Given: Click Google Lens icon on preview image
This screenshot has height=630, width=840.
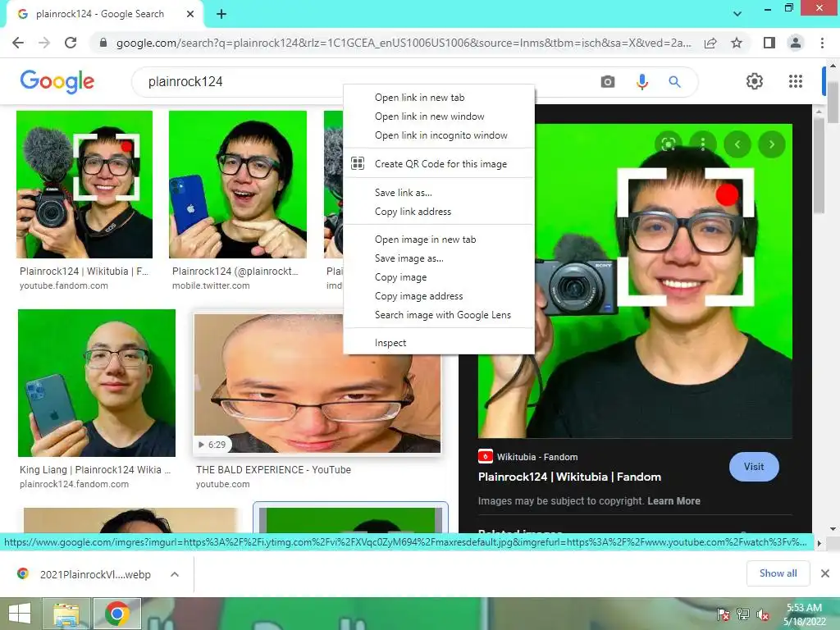Looking at the screenshot, I should point(668,144).
